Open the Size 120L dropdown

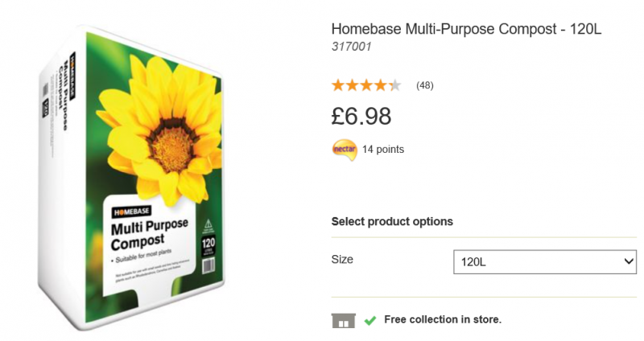545,261
